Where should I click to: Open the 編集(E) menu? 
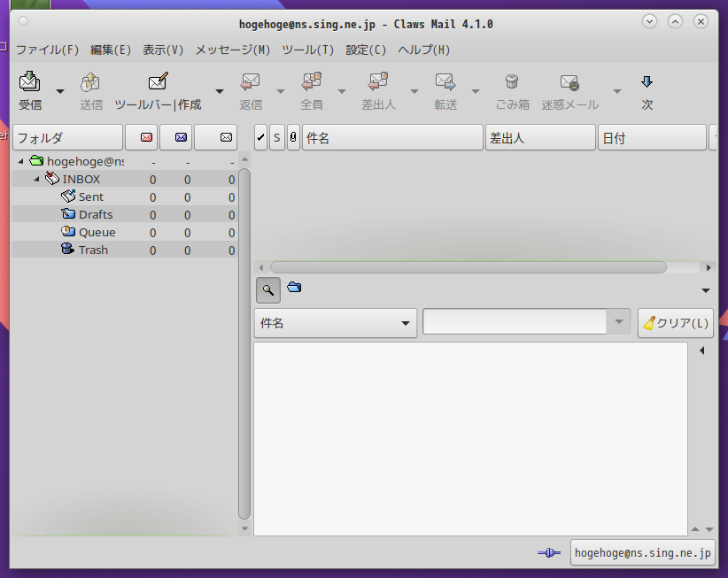tap(111, 50)
